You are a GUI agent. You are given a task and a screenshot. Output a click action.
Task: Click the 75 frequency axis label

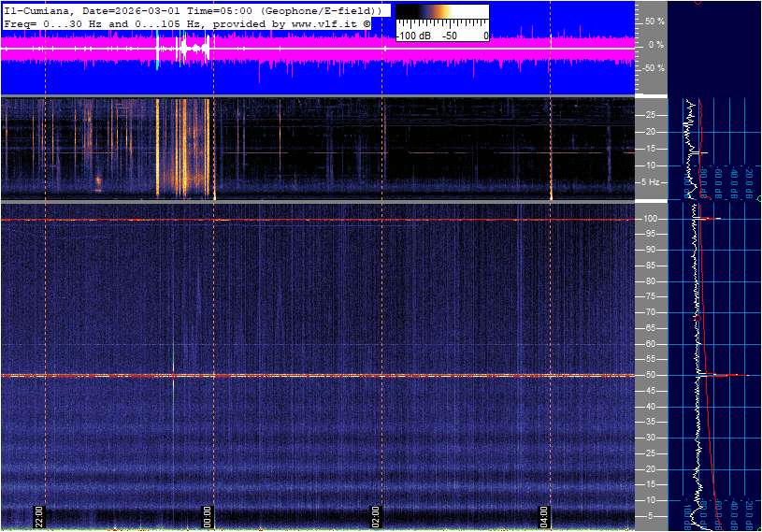click(x=650, y=296)
